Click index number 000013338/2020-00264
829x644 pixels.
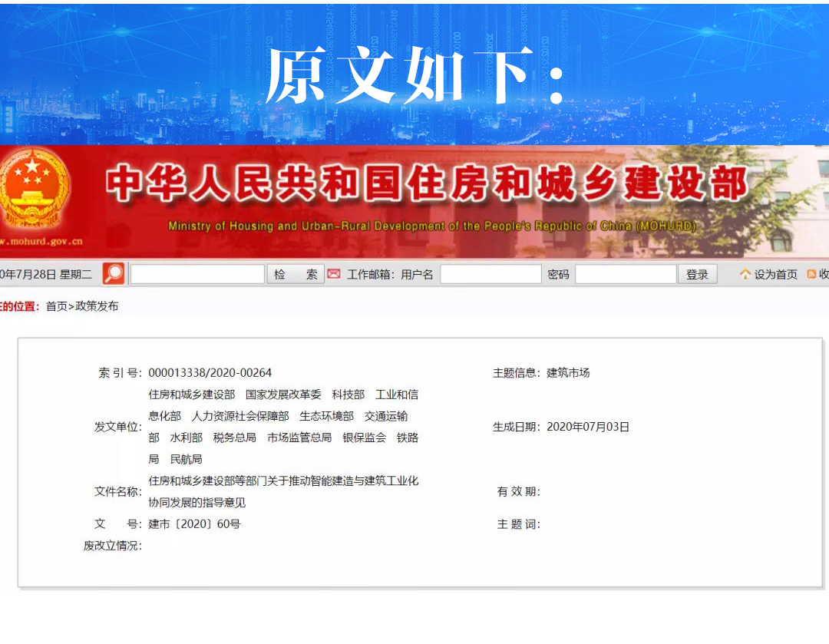pos(210,373)
